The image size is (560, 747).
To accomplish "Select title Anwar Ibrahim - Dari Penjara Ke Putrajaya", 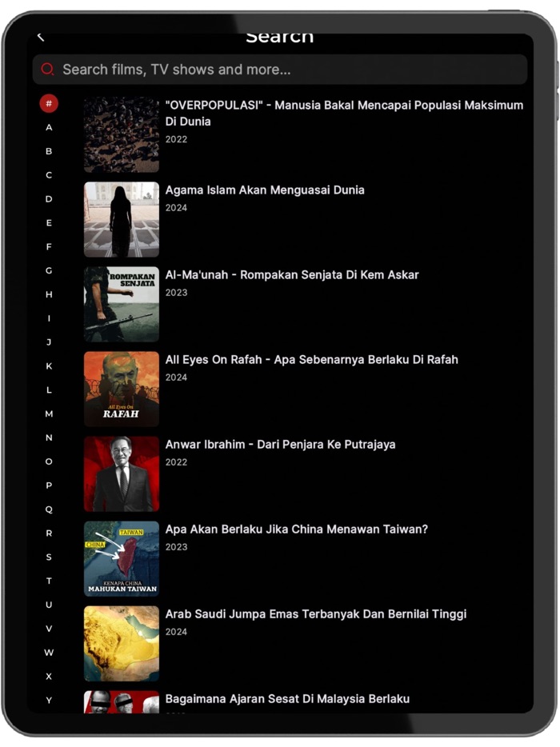I will [x=280, y=445].
